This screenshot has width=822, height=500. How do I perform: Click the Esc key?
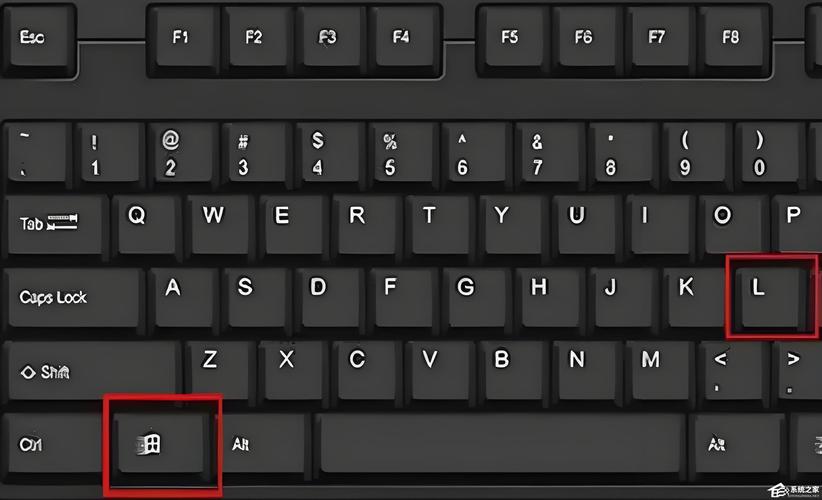coord(38,40)
